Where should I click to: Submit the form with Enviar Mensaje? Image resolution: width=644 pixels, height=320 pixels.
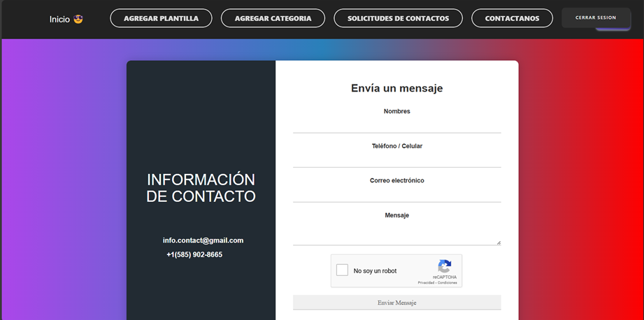pos(396,303)
